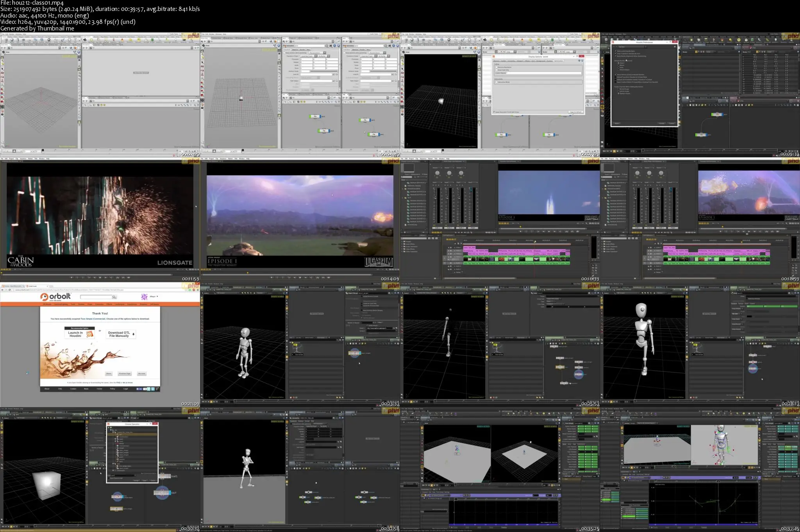This screenshot has width=800, height=532.
Task: Click the orbolt search magnifier icon
Action: 114,297
